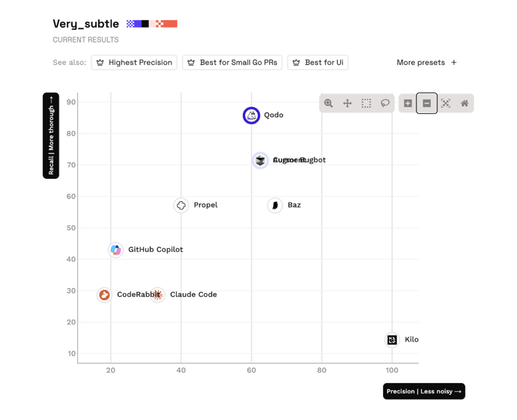Expand More presets with plus icon
The width and height of the screenshot is (517, 420).
pyautogui.click(x=454, y=63)
